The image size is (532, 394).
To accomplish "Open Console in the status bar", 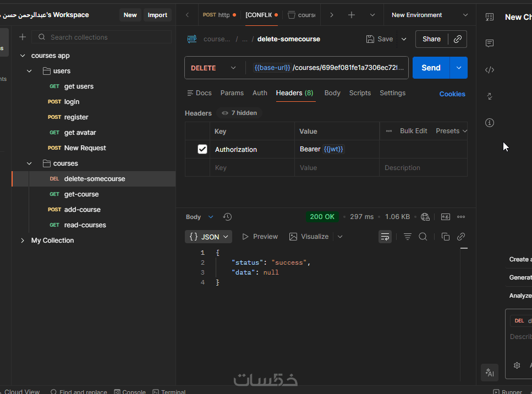I will 130,392.
